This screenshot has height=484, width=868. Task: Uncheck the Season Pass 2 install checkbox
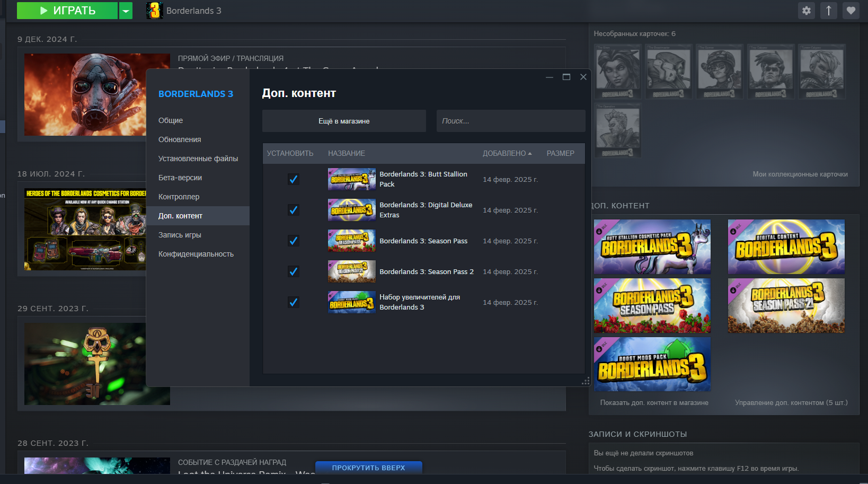click(x=293, y=271)
